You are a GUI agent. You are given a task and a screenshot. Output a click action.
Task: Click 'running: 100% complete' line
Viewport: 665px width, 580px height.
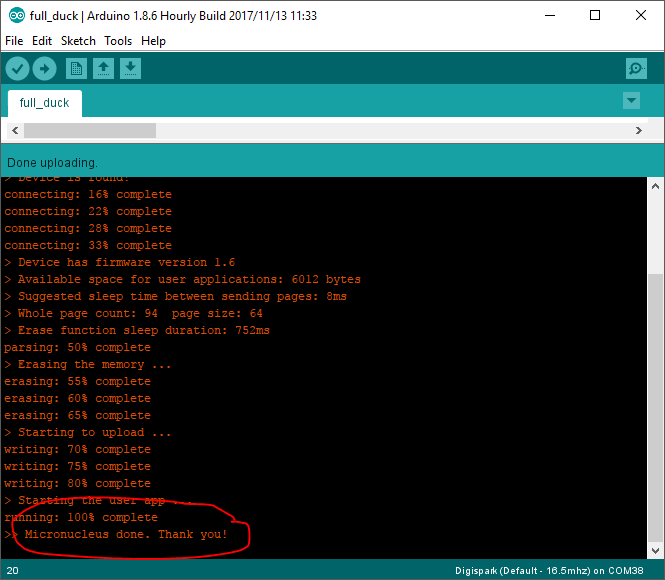[81, 517]
